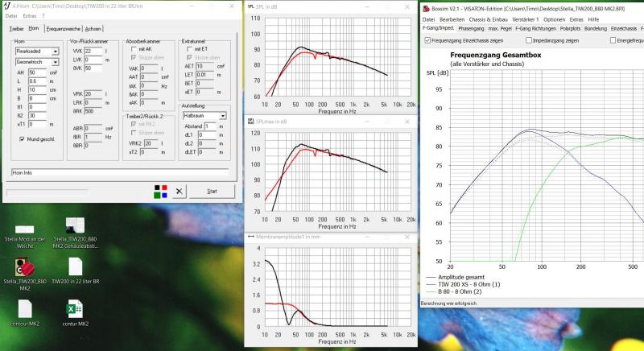
Task: Click the X cancel icon beside Start in AJHorn
Action: pyautogui.click(x=179, y=192)
